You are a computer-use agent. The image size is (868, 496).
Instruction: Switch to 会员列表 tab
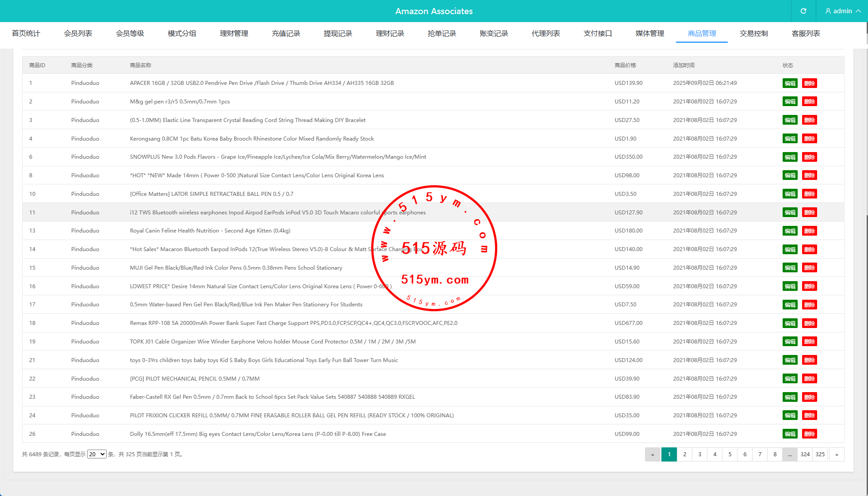coord(78,34)
